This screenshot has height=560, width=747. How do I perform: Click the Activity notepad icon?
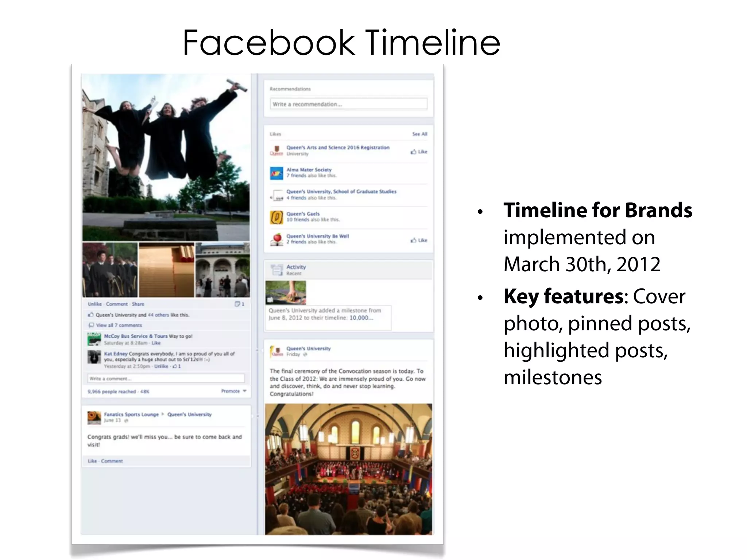click(x=277, y=270)
